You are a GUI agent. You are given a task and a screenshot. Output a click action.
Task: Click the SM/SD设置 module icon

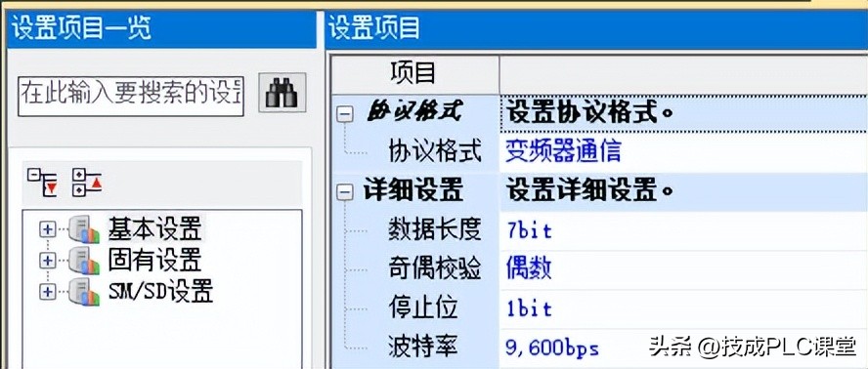(x=84, y=291)
